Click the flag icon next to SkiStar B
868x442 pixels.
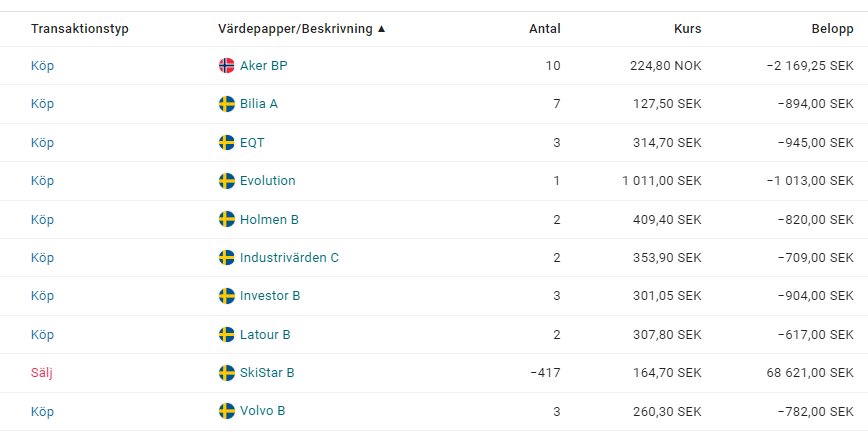(227, 373)
